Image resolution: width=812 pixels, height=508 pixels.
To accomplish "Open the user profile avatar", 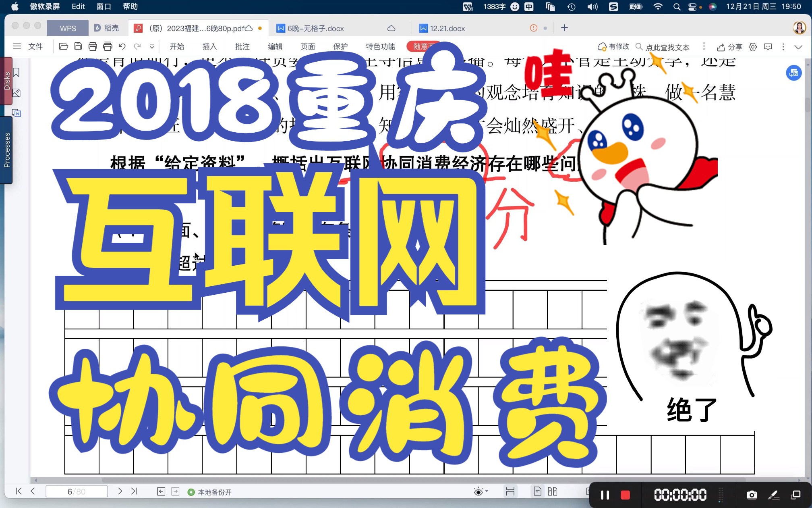I will tap(799, 27).
